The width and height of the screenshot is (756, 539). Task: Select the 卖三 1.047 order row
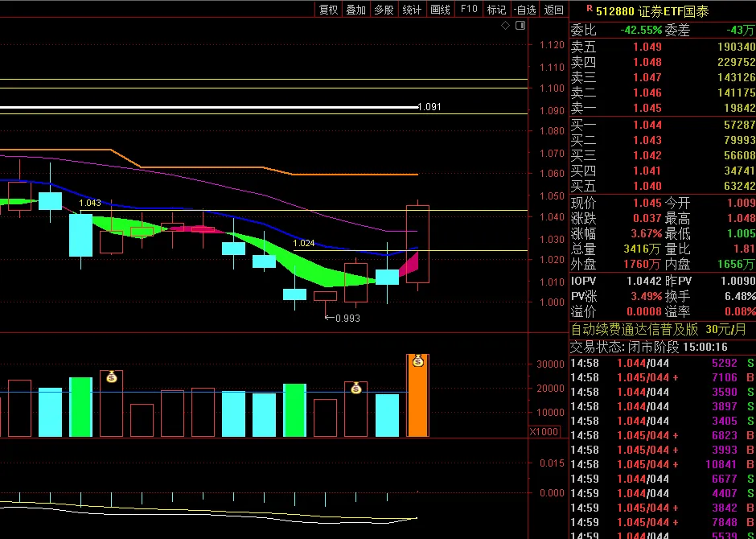(x=663, y=77)
